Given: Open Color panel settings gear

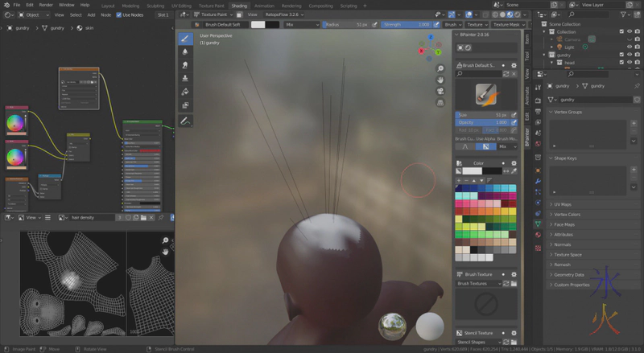Looking at the screenshot, I should 514,163.
